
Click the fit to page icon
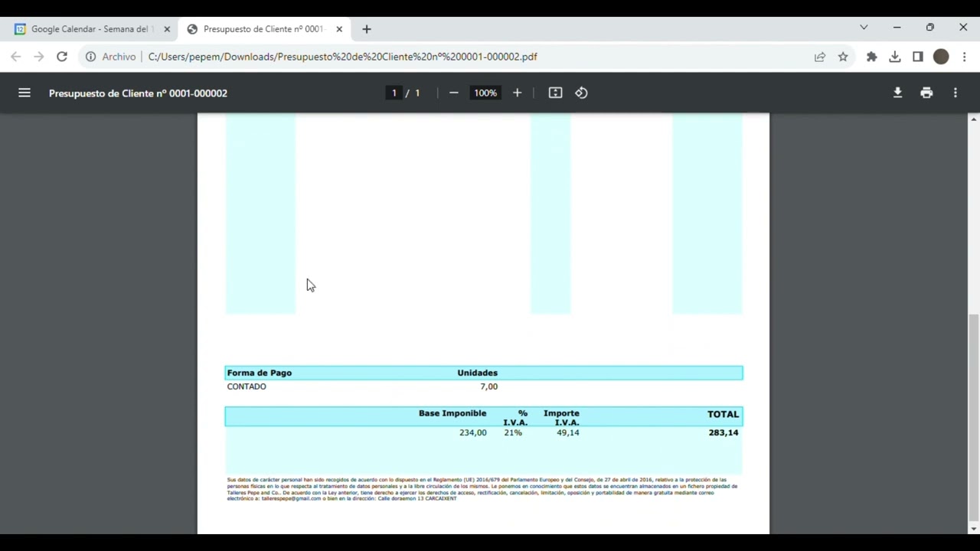coord(556,93)
